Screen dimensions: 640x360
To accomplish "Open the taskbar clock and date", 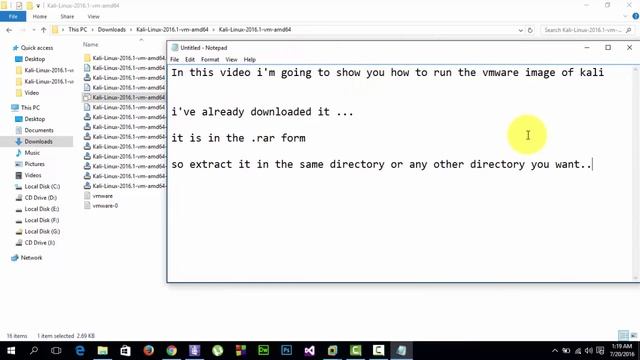I will click(622, 350).
